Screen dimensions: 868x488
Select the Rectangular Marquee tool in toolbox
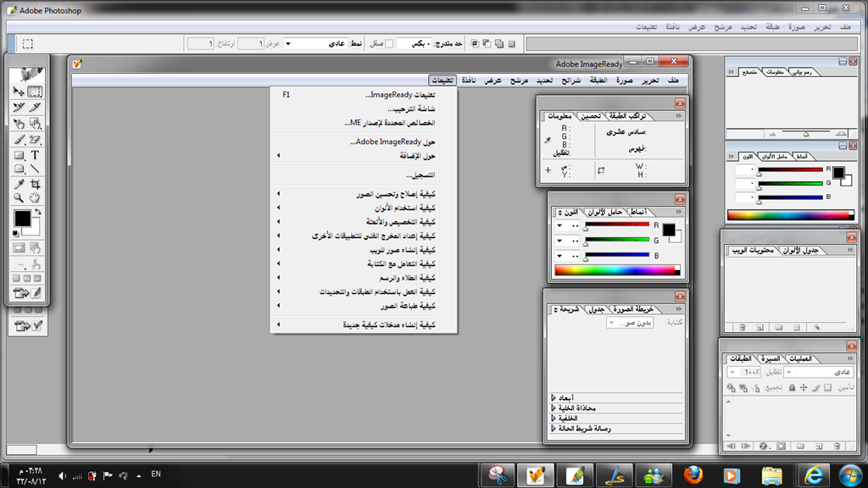tap(35, 91)
